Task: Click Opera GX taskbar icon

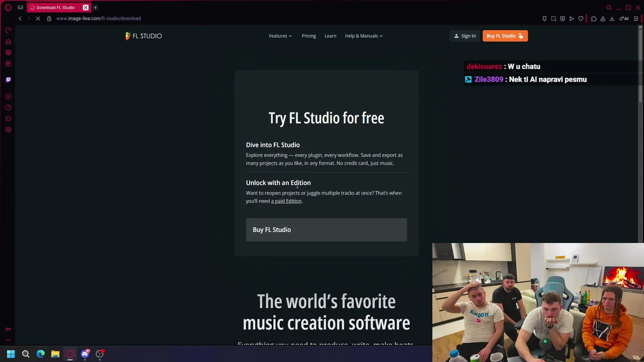Action: (70, 354)
